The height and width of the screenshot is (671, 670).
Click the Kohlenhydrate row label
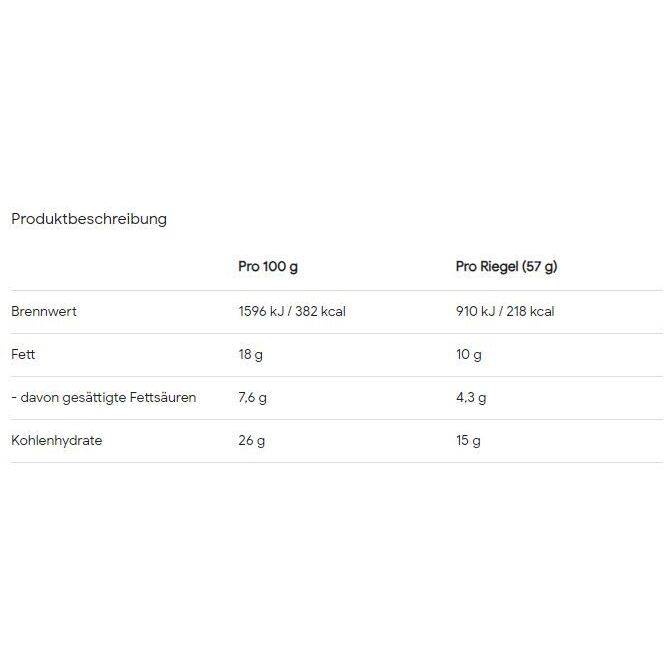(57, 440)
